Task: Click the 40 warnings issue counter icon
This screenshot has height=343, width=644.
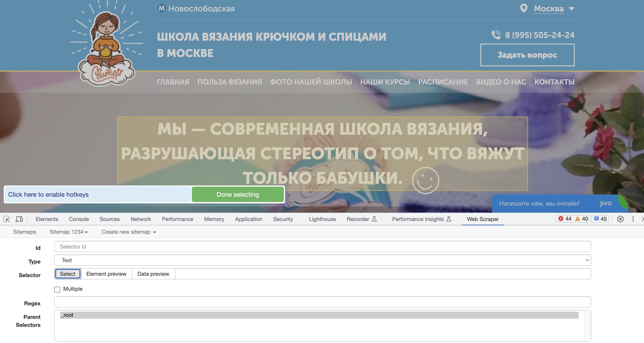Action: (582, 219)
